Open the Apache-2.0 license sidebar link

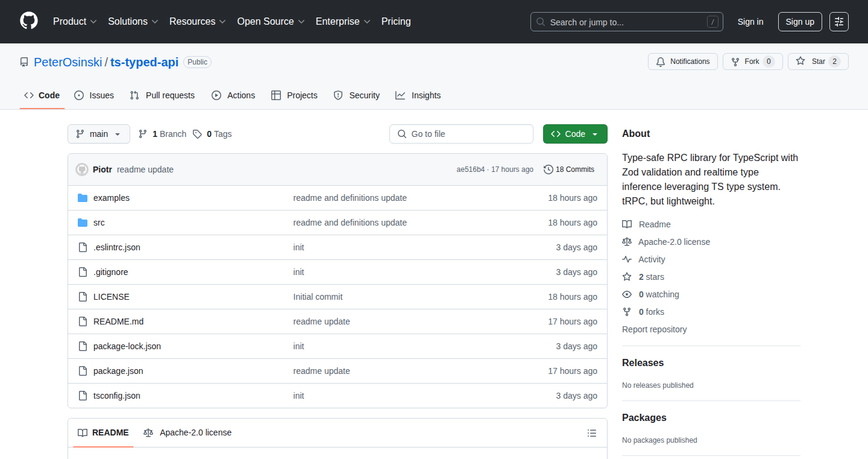click(x=666, y=242)
